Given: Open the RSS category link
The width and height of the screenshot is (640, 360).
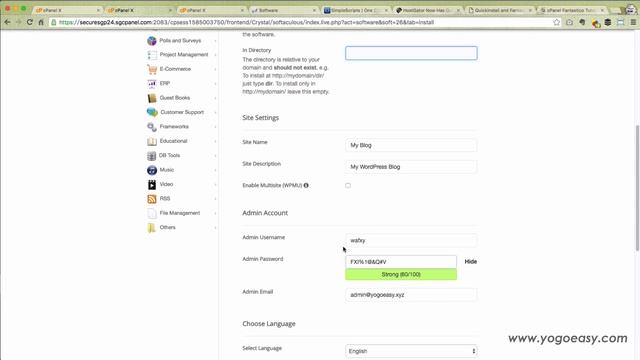Looking at the screenshot, I should [165, 199].
